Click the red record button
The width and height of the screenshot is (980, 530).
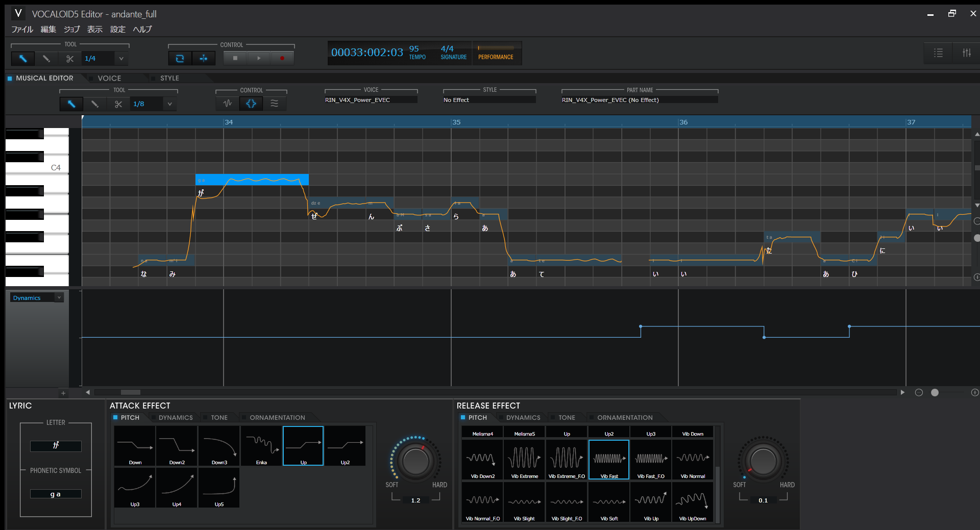[282, 58]
